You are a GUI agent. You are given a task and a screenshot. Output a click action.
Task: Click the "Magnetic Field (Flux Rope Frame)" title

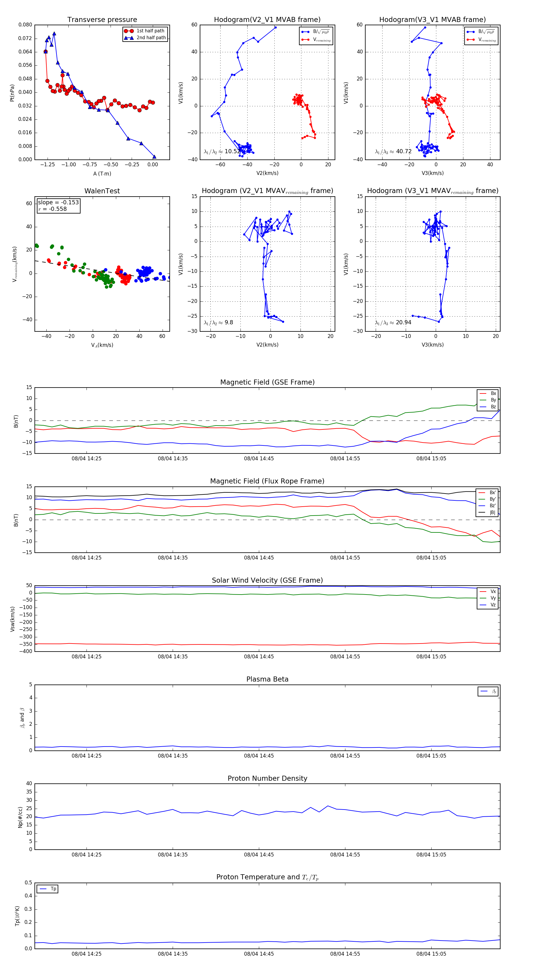[x=267, y=481]
